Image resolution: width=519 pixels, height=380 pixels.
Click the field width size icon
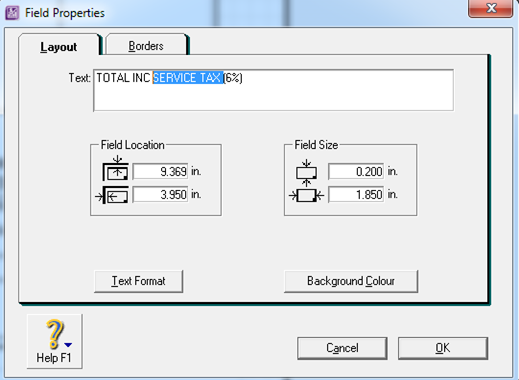[306, 195]
